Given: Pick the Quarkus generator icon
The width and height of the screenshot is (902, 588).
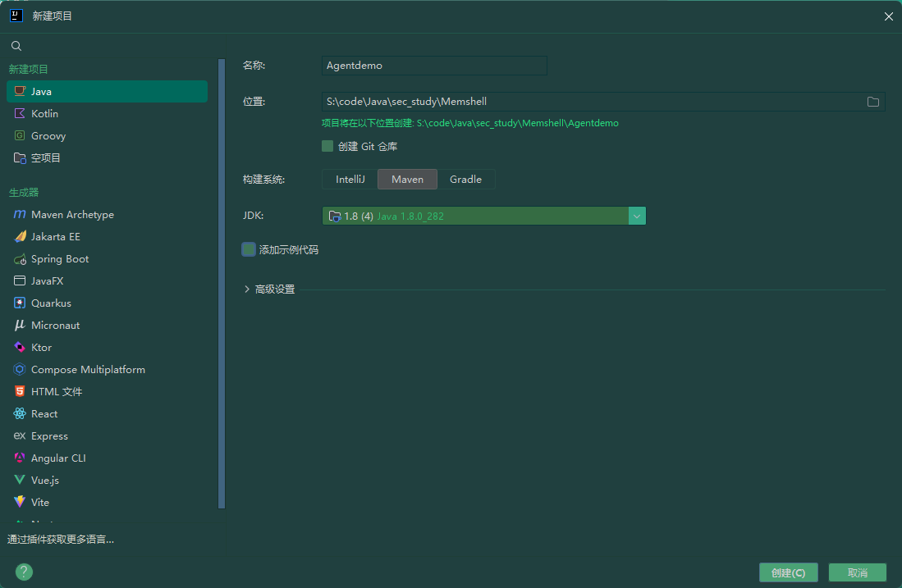Looking at the screenshot, I should click(20, 303).
